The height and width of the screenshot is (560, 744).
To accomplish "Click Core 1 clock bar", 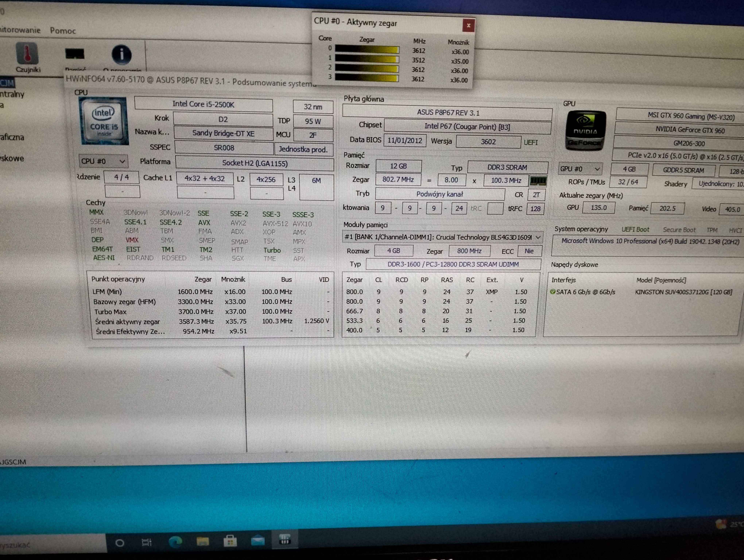I will (367, 59).
